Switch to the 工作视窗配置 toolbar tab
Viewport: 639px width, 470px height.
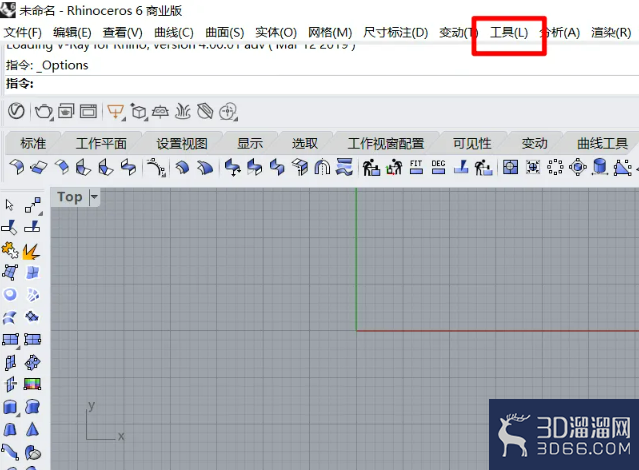pos(386,143)
